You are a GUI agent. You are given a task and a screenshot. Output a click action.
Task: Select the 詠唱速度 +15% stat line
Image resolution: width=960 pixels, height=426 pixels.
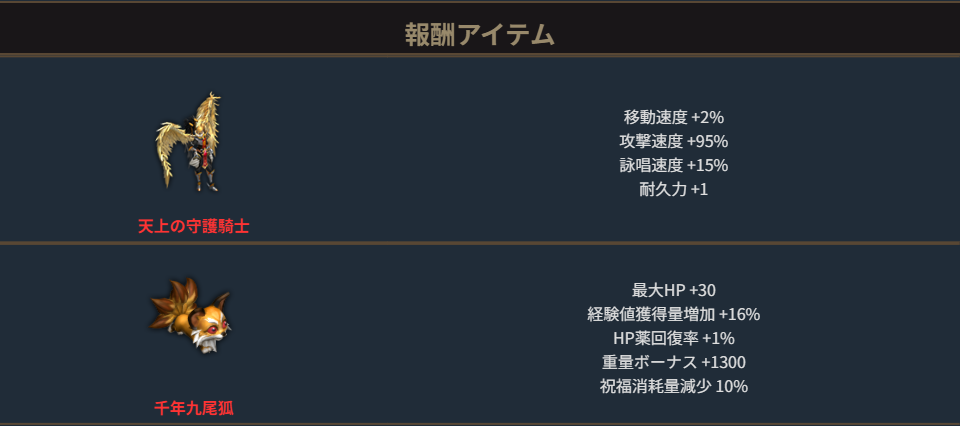tap(673, 165)
